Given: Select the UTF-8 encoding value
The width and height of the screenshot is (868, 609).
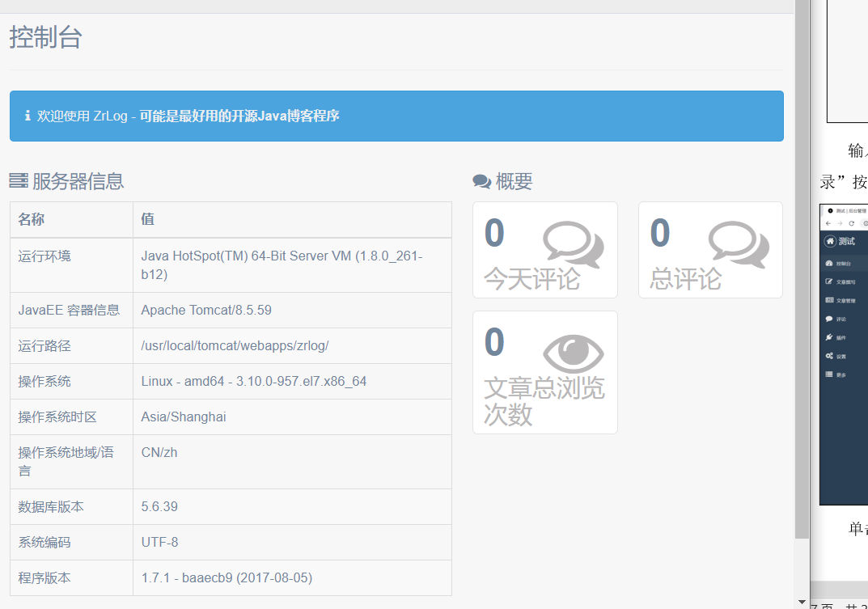Looking at the screenshot, I should tap(159, 543).
